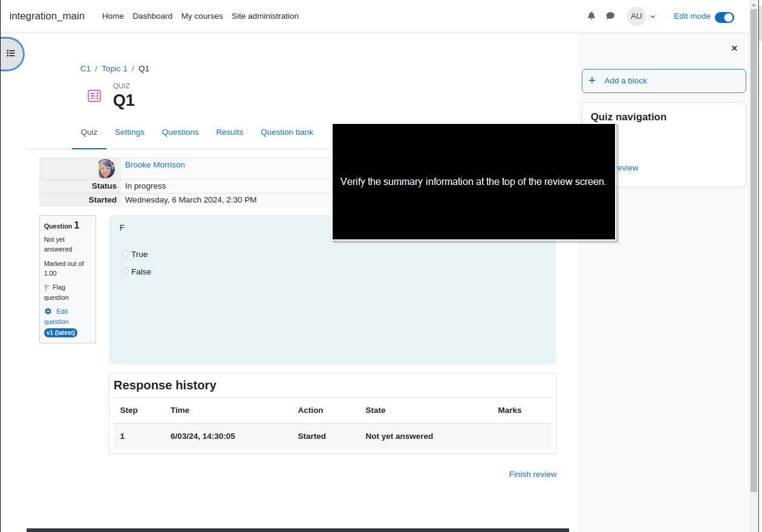Click the Started action cell

point(311,436)
